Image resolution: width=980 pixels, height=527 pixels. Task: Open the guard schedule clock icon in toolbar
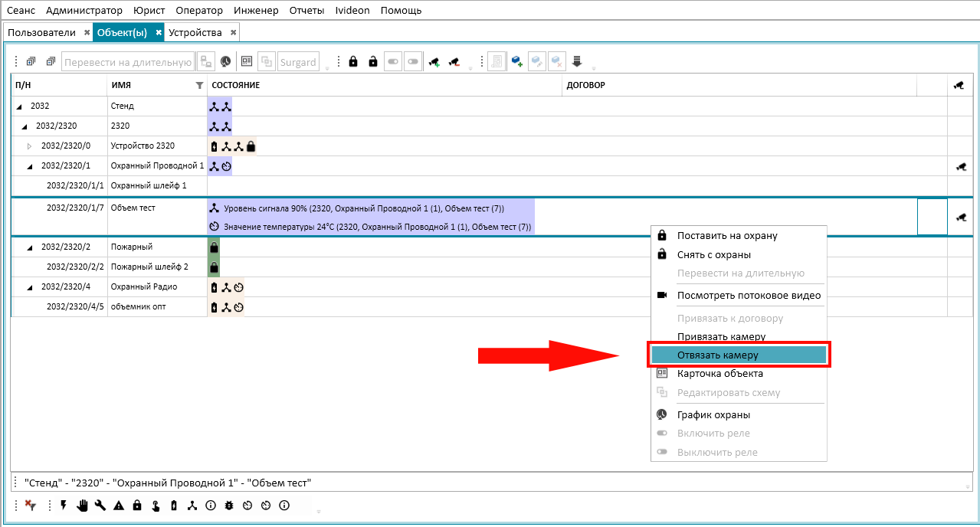(226, 62)
